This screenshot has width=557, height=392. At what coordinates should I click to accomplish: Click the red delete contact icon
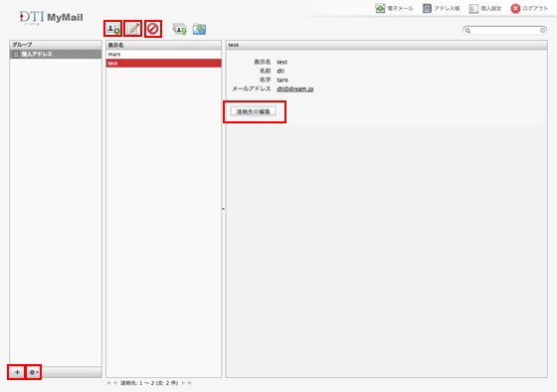(x=153, y=29)
